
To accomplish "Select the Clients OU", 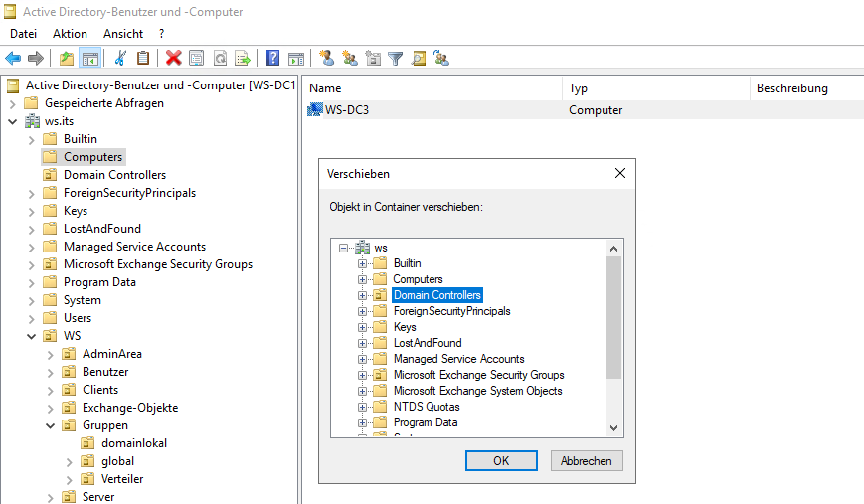I will coord(100,390).
